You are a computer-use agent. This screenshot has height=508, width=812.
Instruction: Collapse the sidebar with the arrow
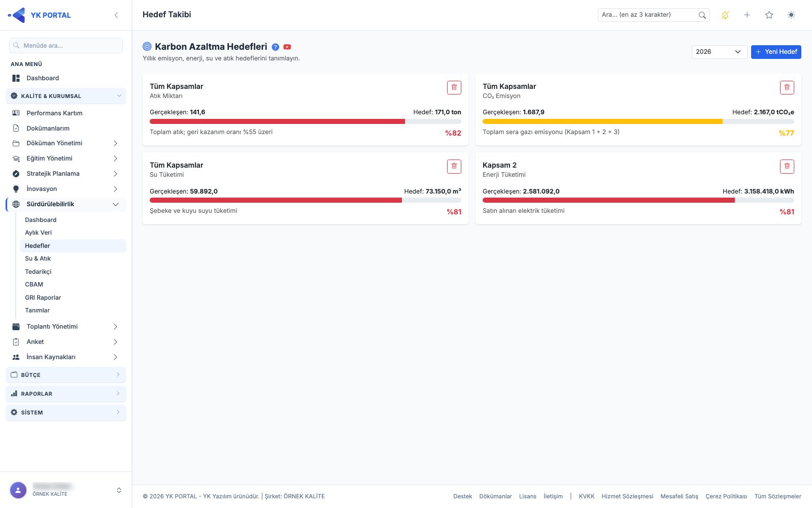(116, 15)
